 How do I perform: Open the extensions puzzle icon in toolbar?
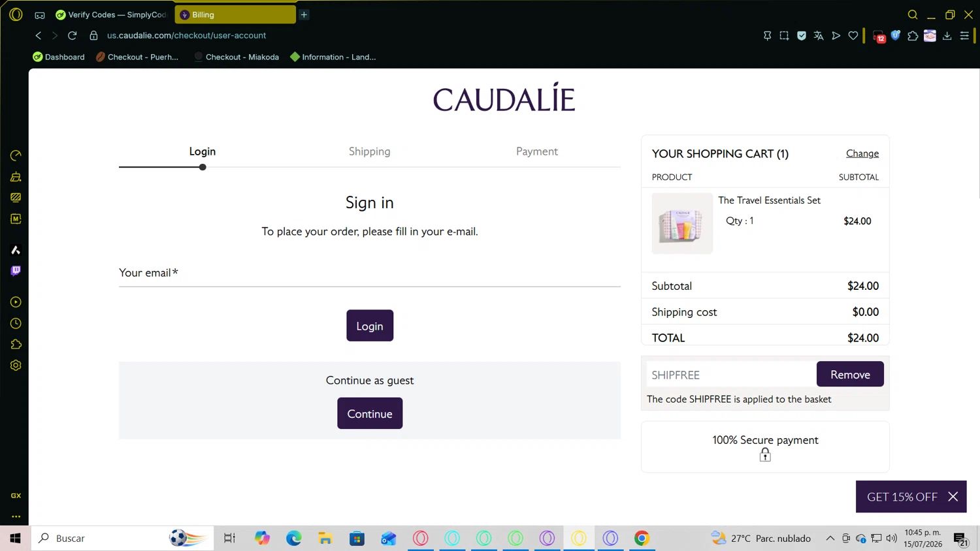[913, 35]
